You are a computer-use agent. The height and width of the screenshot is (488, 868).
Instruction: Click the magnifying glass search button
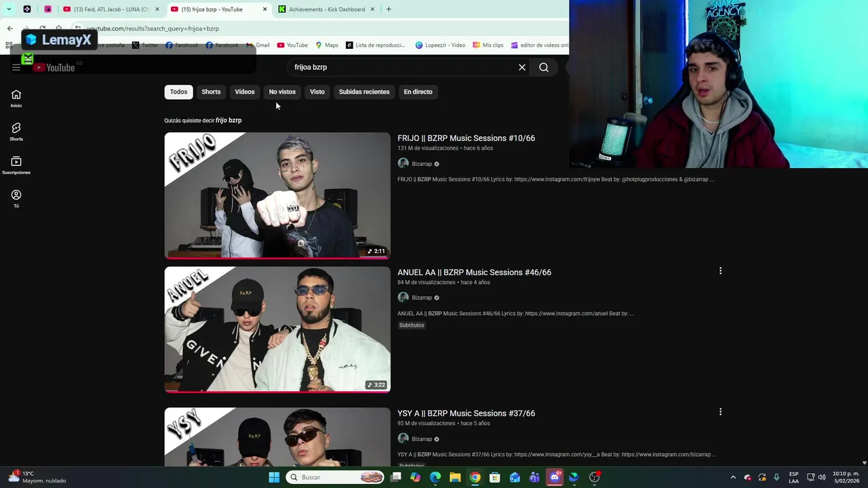click(x=544, y=67)
